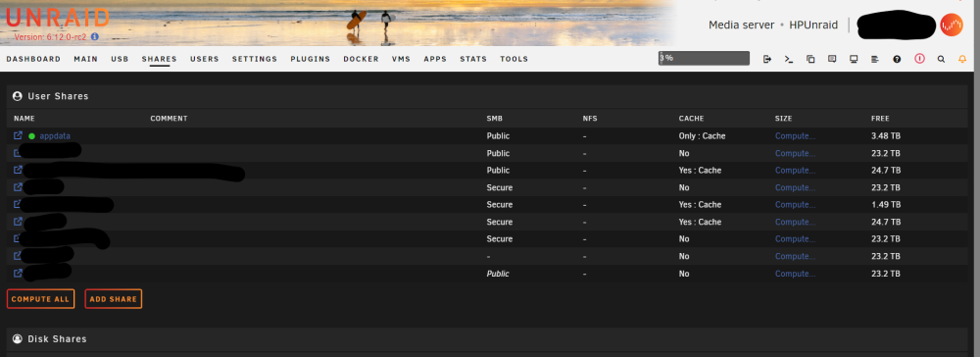980x357 pixels.
Task: Open the feedback speech-bubble icon
Action: coord(832,59)
